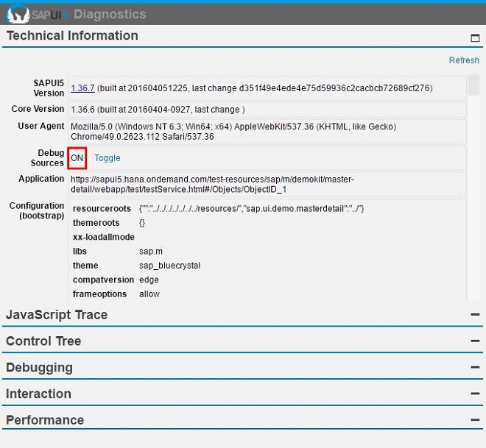Select the Debugging heading
486x448 pixels.
click(x=39, y=368)
